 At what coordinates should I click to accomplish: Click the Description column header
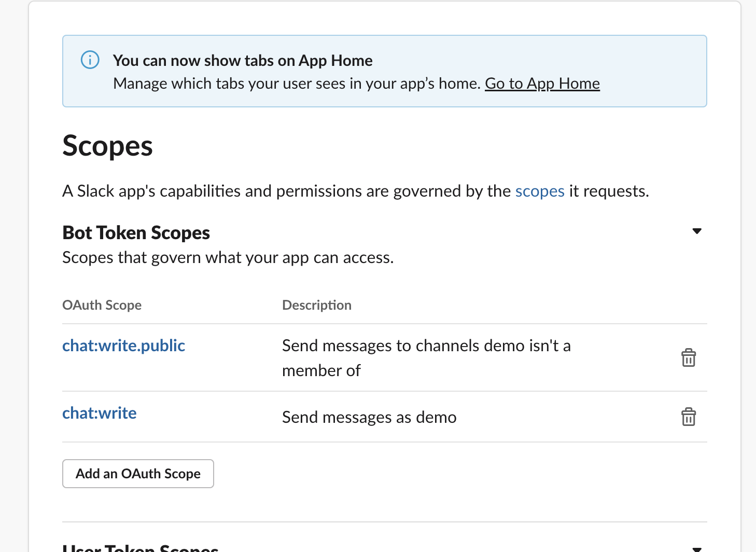[316, 305]
